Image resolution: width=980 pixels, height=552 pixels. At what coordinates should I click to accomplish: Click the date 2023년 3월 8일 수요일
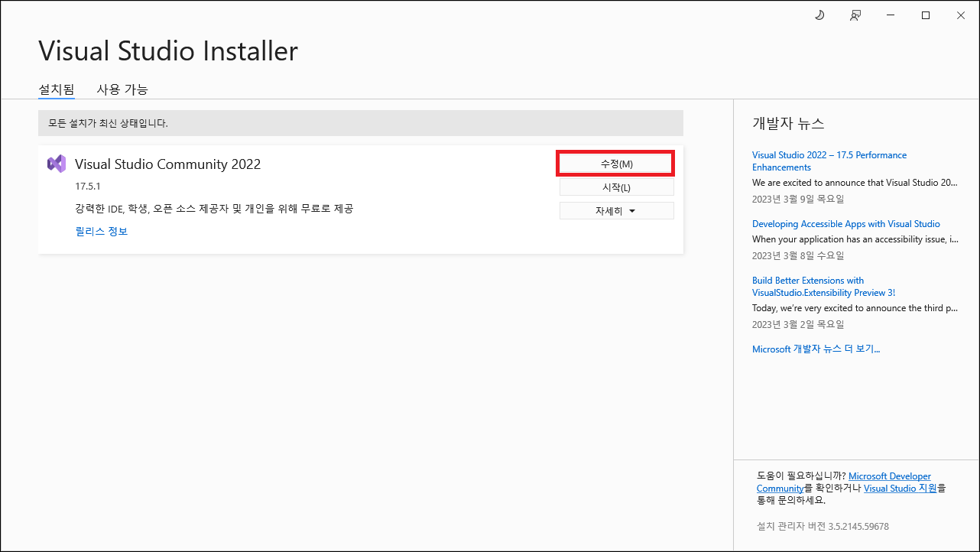(798, 255)
